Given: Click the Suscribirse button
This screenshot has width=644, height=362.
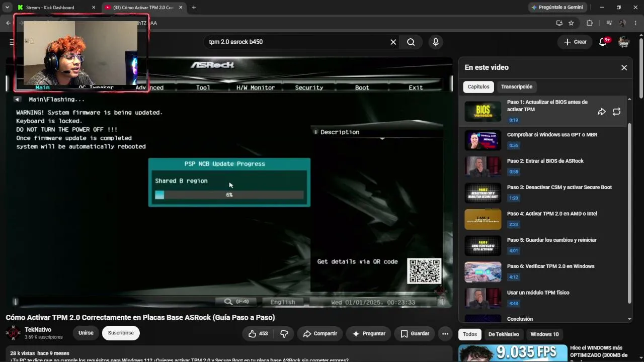Looking at the screenshot, I should [x=121, y=333].
